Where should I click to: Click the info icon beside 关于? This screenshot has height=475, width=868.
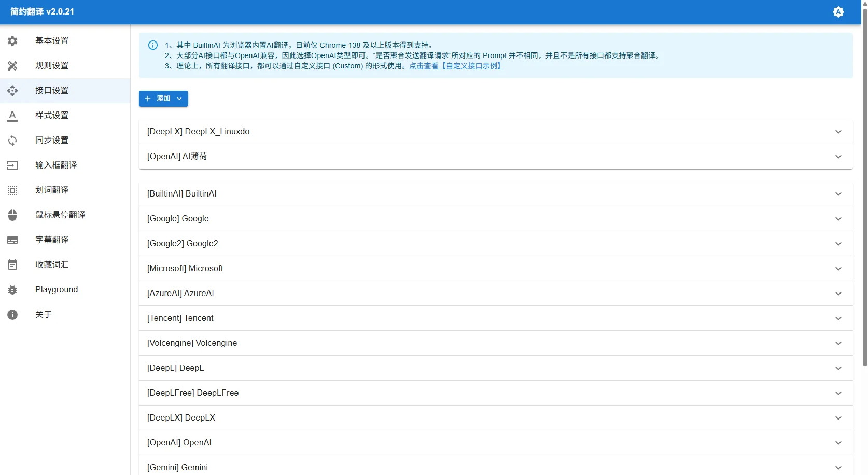click(x=12, y=315)
